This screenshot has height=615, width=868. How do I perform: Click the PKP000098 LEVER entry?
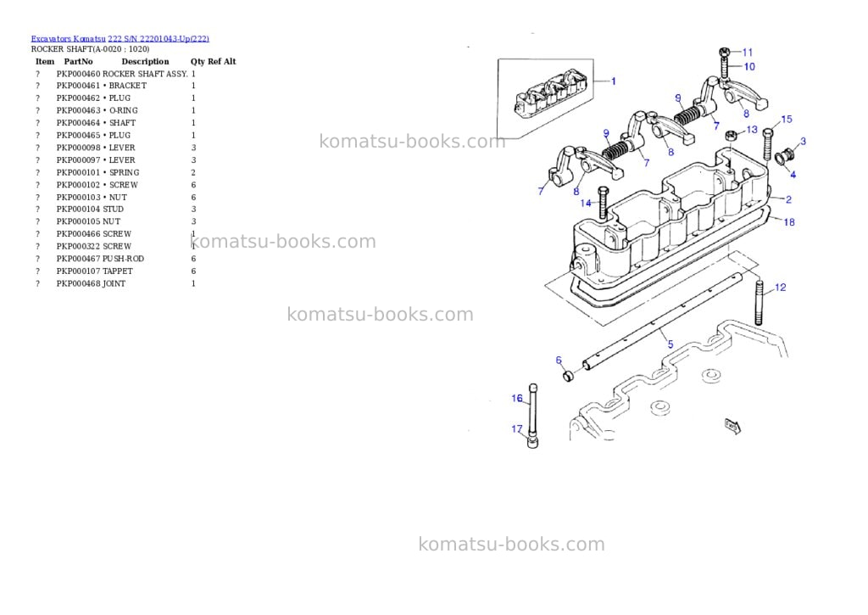click(115, 148)
